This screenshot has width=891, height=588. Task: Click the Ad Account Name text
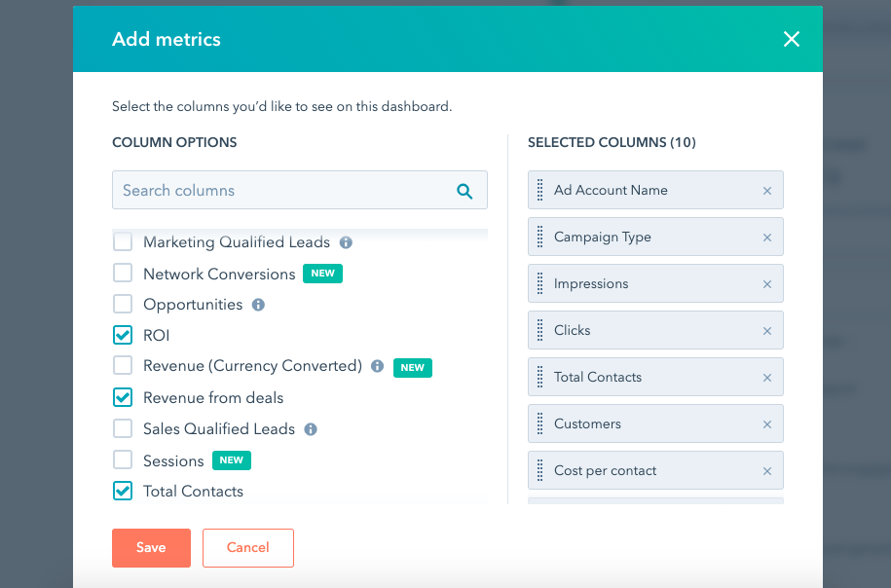click(x=611, y=190)
